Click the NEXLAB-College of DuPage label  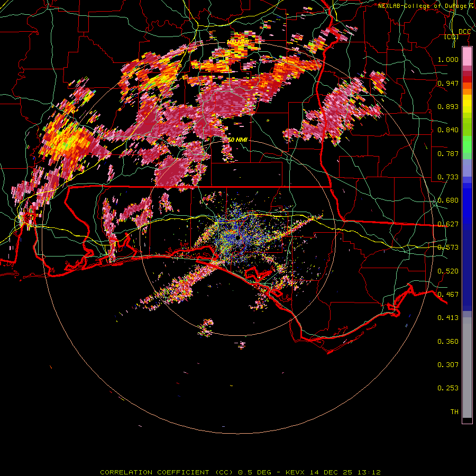tap(427, 6)
